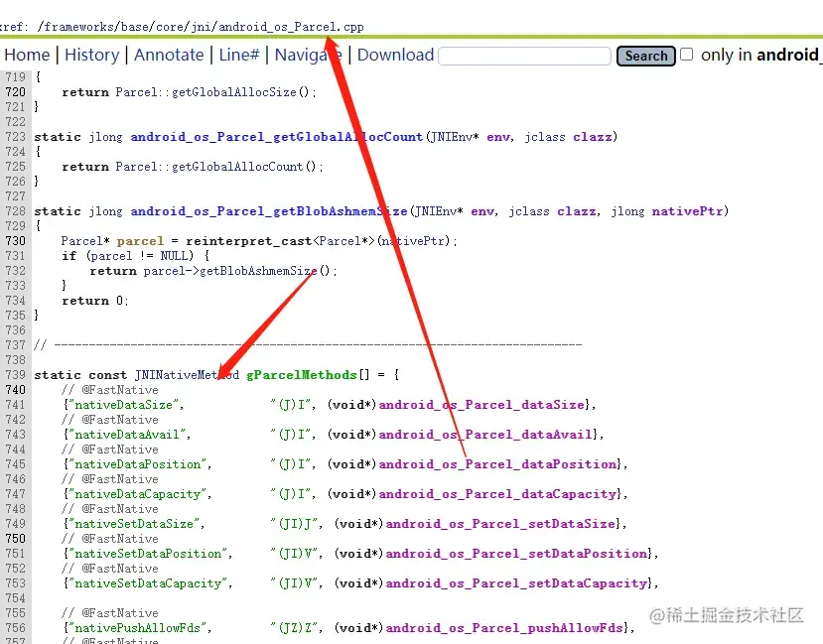This screenshot has height=644, width=823.
Task: Open the Annotate link
Action: (x=169, y=55)
